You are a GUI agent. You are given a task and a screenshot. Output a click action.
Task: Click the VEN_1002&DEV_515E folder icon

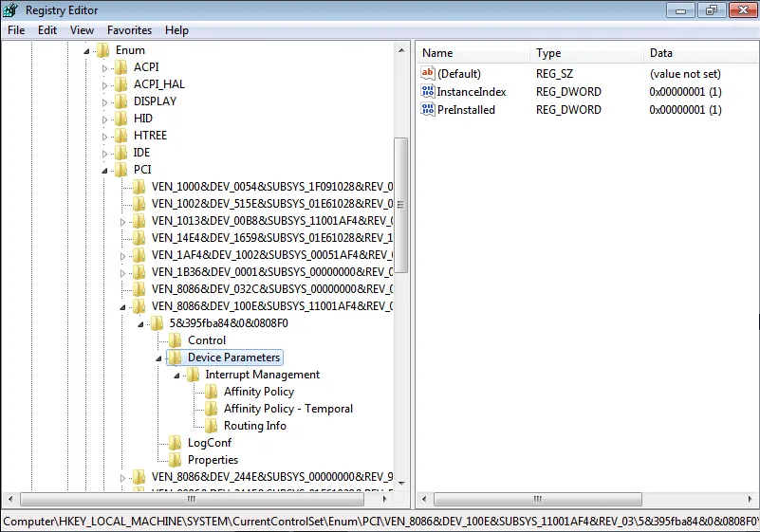coord(139,204)
